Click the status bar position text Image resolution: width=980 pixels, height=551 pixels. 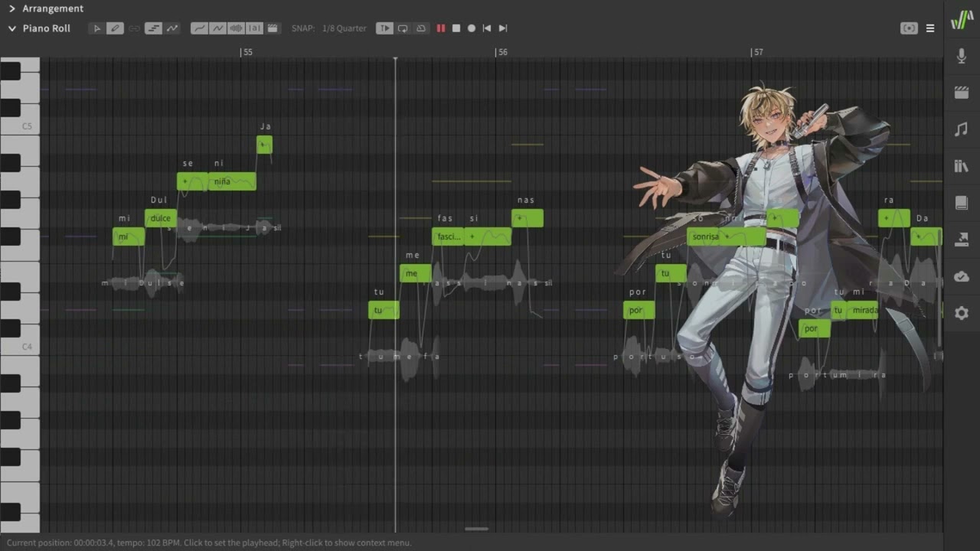[209, 543]
